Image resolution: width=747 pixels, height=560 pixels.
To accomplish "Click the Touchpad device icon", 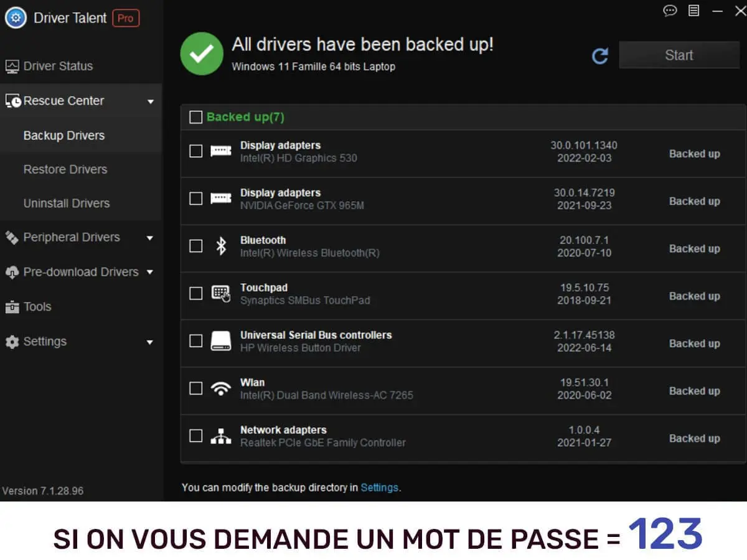I will pos(220,293).
